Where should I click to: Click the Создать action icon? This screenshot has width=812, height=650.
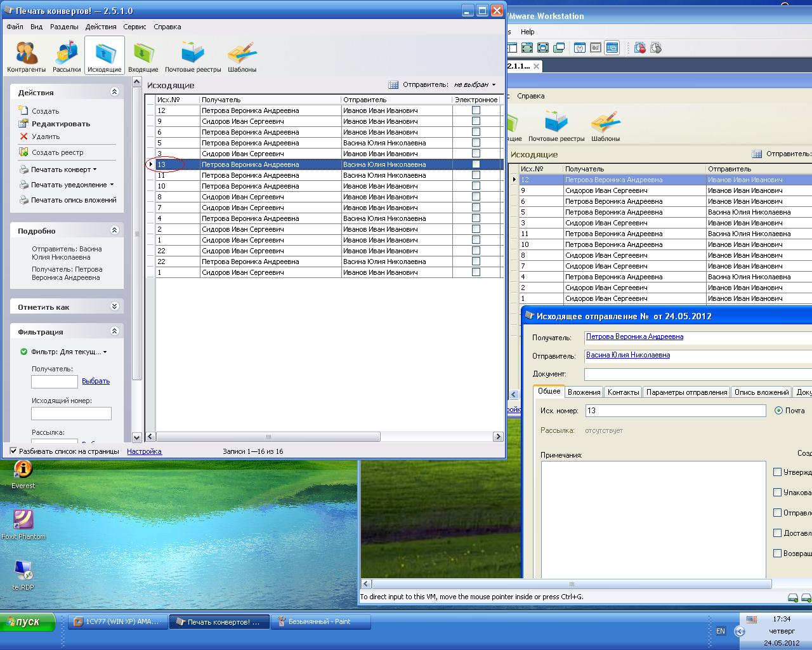[23, 110]
